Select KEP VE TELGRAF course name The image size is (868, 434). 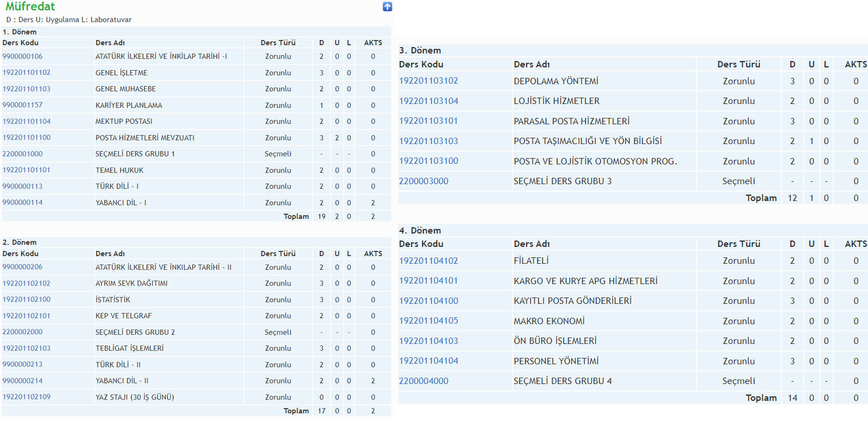[124, 316]
